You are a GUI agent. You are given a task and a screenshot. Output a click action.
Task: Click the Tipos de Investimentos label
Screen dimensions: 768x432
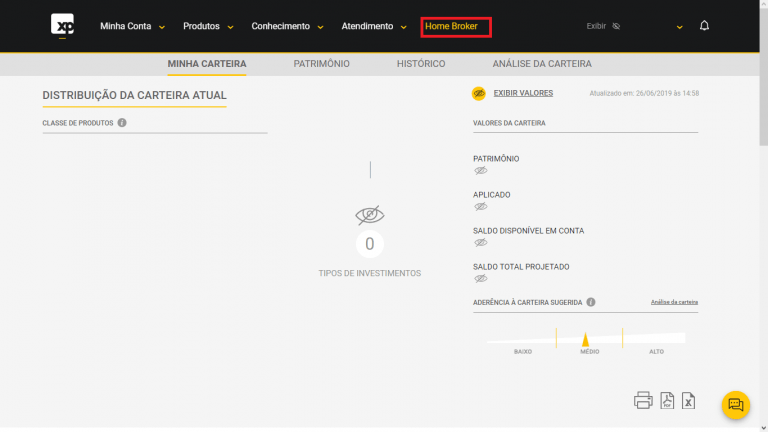click(x=370, y=273)
